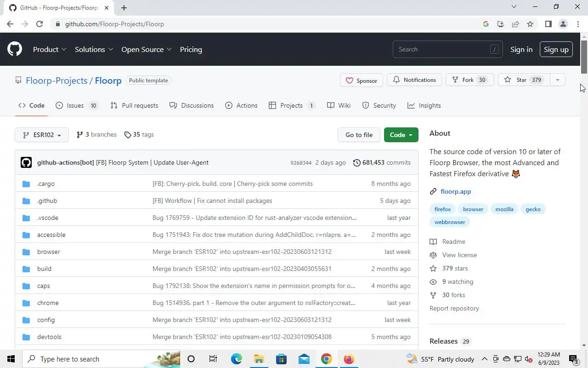Open Chrome profile avatar icon
This screenshot has height=368, width=588.
(563, 24)
